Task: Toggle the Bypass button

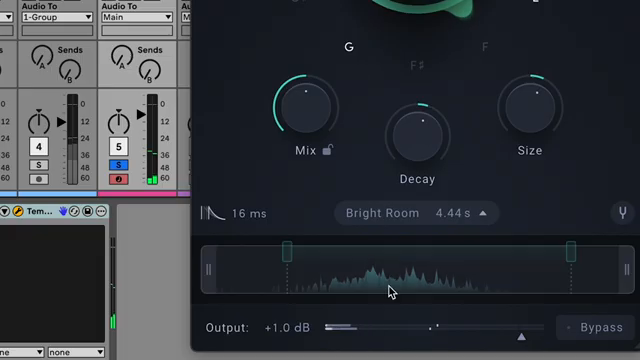Action: click(x=596, y=327)
